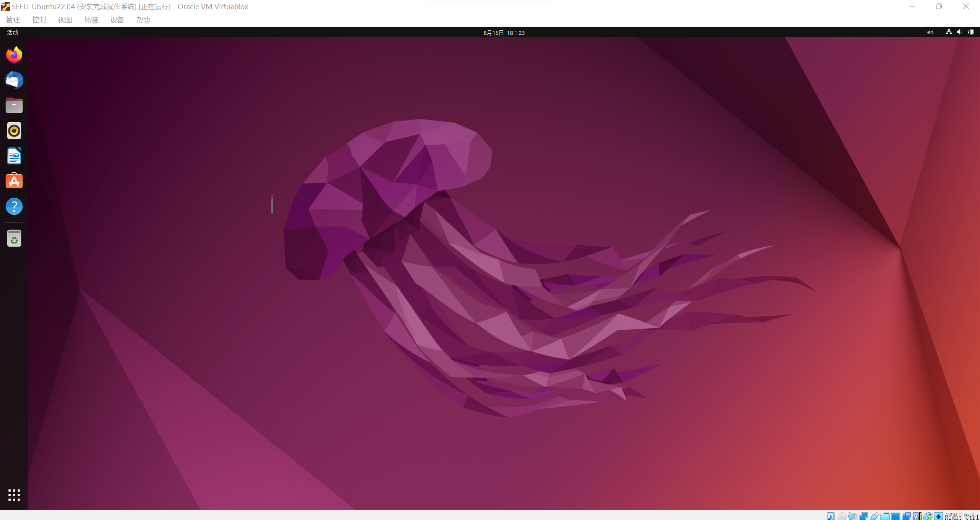
Task: Open Ubuntu Software store icon
Action: coord(14,181)
